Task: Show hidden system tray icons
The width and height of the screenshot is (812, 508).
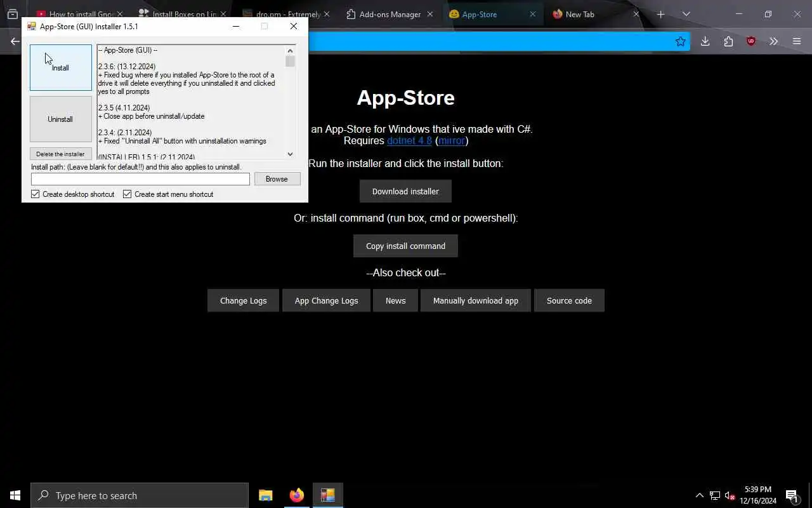Action: [700, 495]
